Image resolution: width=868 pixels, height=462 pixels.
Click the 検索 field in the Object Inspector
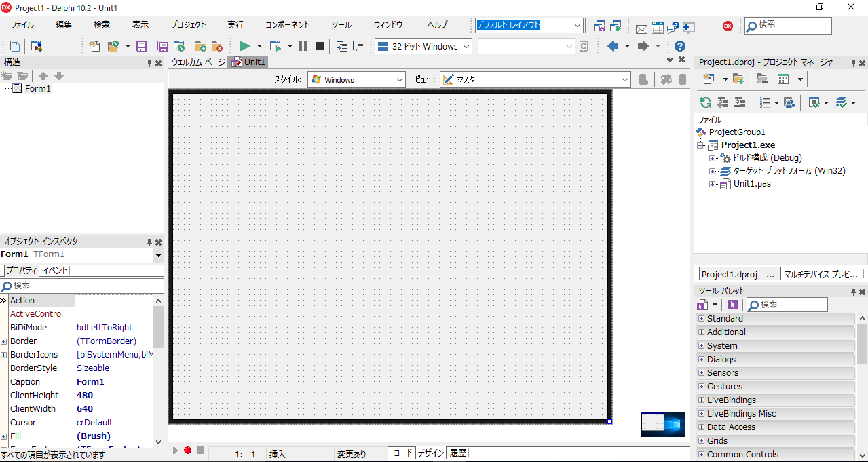(83, 285)
